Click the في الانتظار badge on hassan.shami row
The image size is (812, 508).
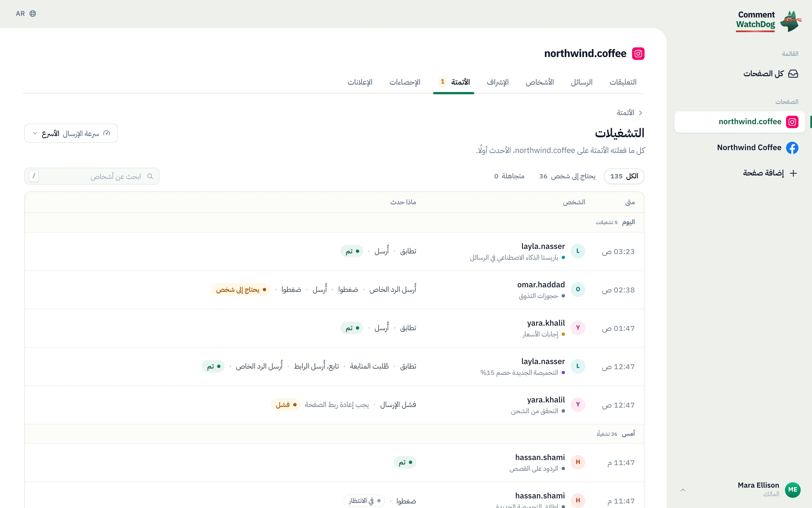point(364,501)
